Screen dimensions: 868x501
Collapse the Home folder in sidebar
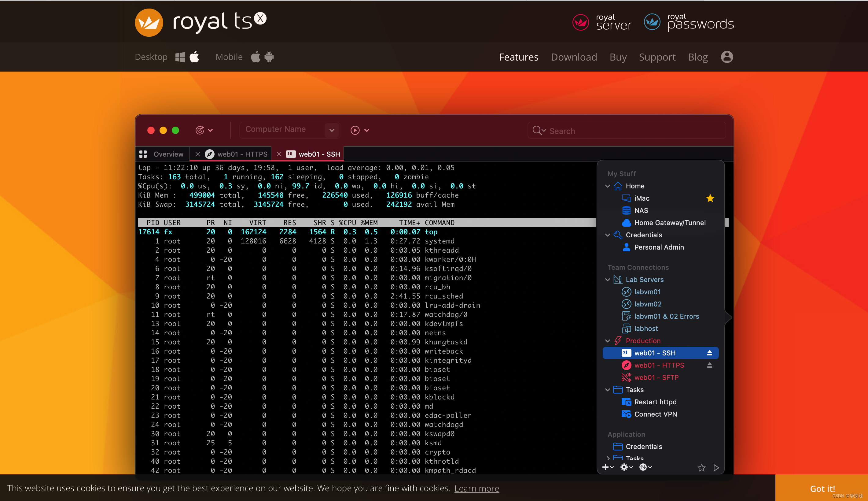click(x=607, y=186)
